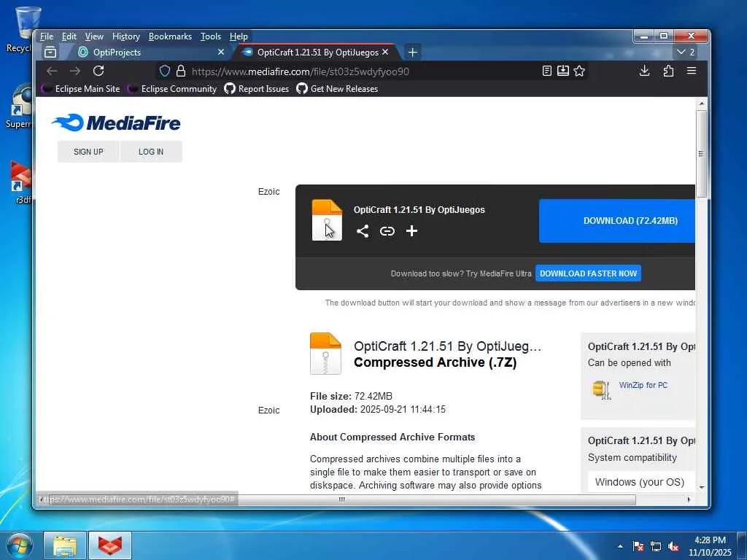Screen dimensions: 747x560
Task: Click the copy link chain icon
Action: 387,231
